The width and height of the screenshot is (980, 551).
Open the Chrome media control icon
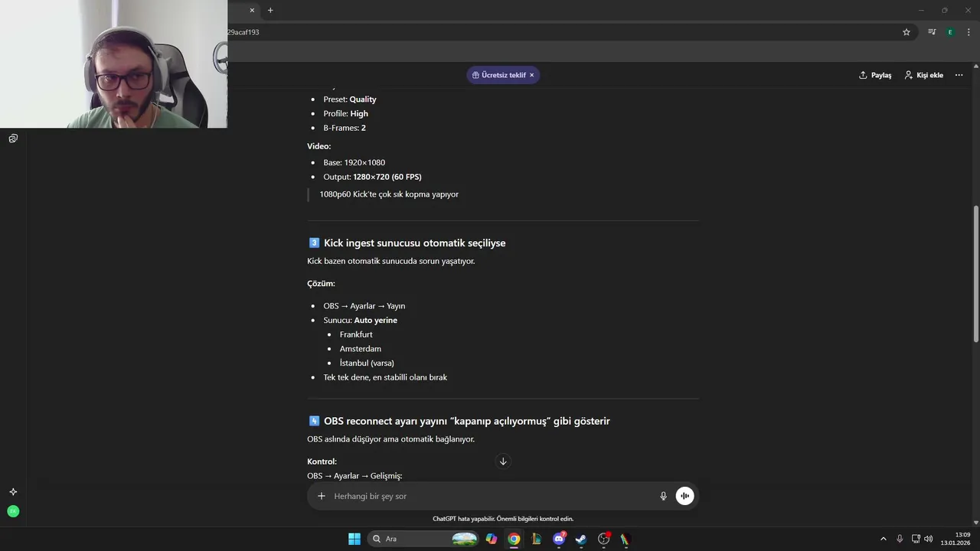pyautogui.click(x=932, y=32)
